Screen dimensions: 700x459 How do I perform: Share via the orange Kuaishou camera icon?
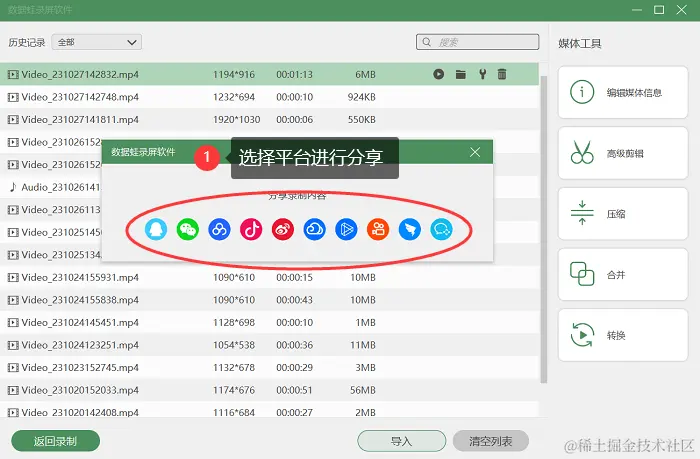click(378, 230)
